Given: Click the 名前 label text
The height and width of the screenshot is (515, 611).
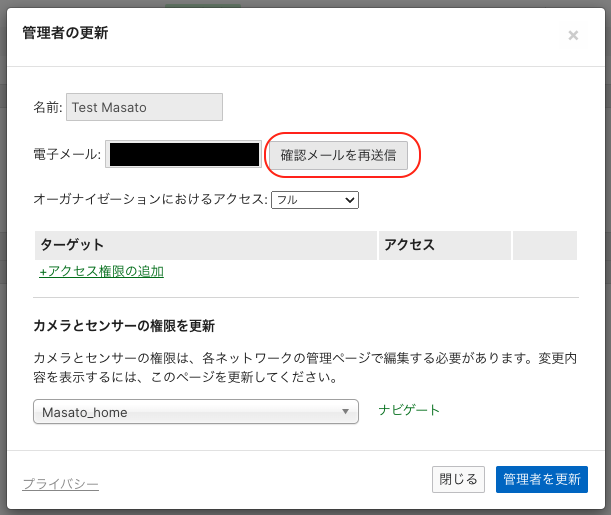Looking at the screenshot, I should click(x=47, y=108).
